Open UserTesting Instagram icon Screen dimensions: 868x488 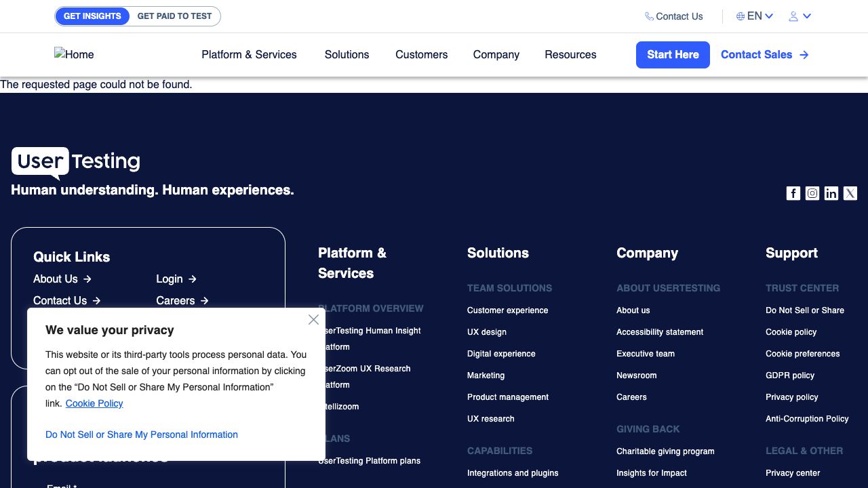(812, 193)
